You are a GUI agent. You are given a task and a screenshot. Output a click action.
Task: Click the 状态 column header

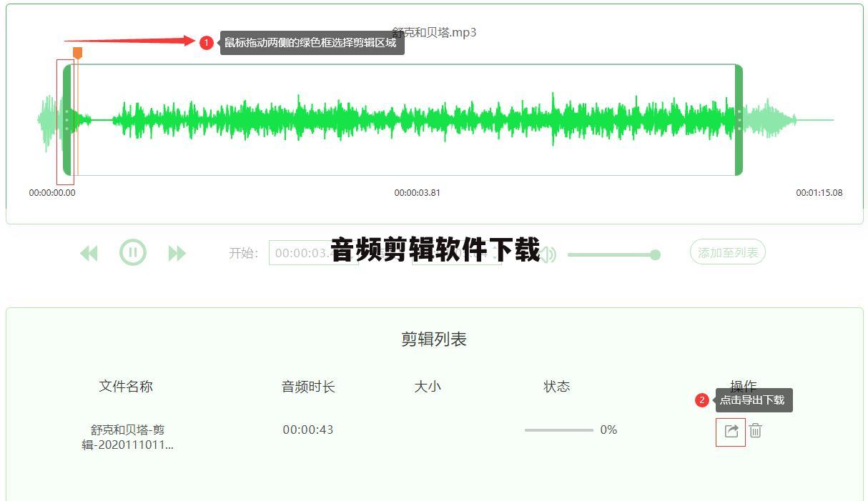[557, 387]
